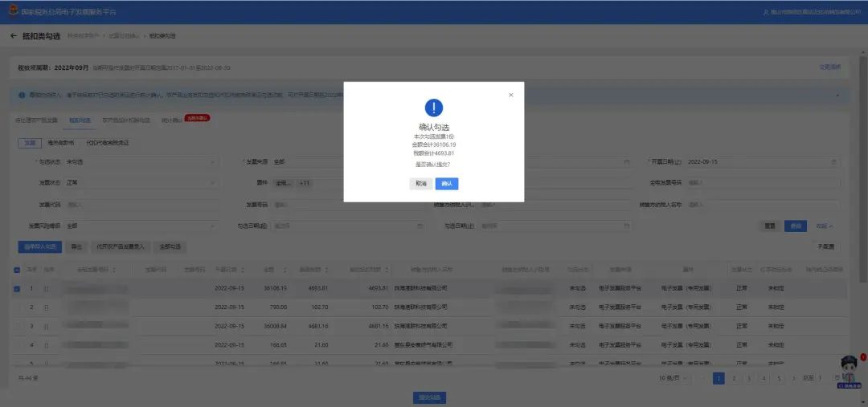The width and height of the screenshot is (868, 407).
Task: Click the drag handle icon in row 1
Action: coord(46,289)
